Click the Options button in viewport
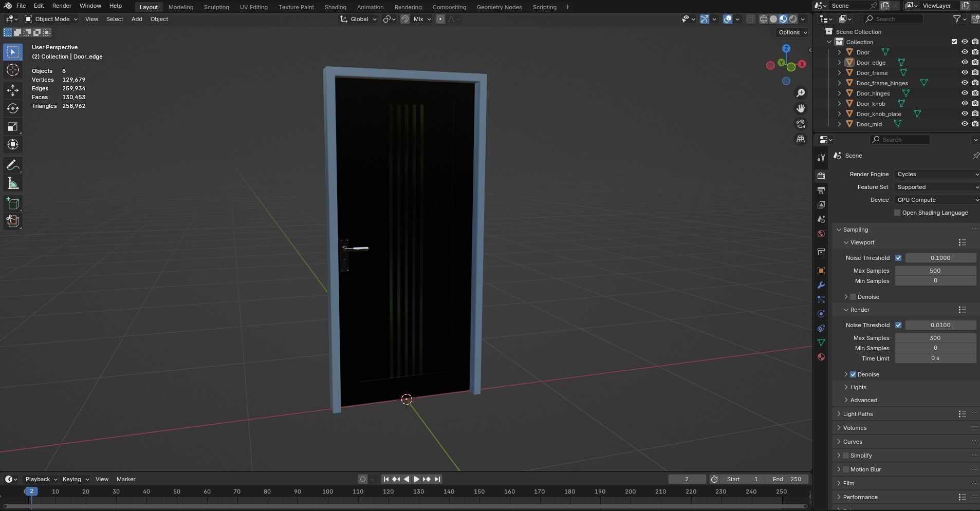 click(x=792, y=32)
